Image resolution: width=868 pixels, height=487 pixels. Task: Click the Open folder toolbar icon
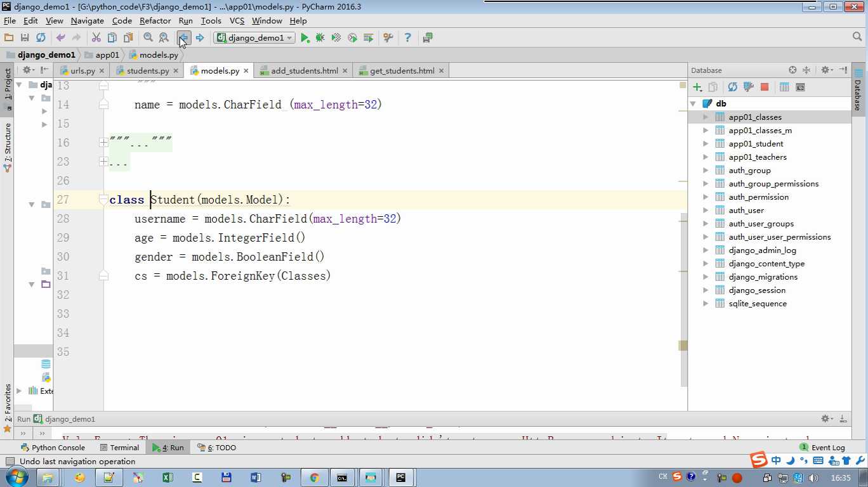point(9,38)
